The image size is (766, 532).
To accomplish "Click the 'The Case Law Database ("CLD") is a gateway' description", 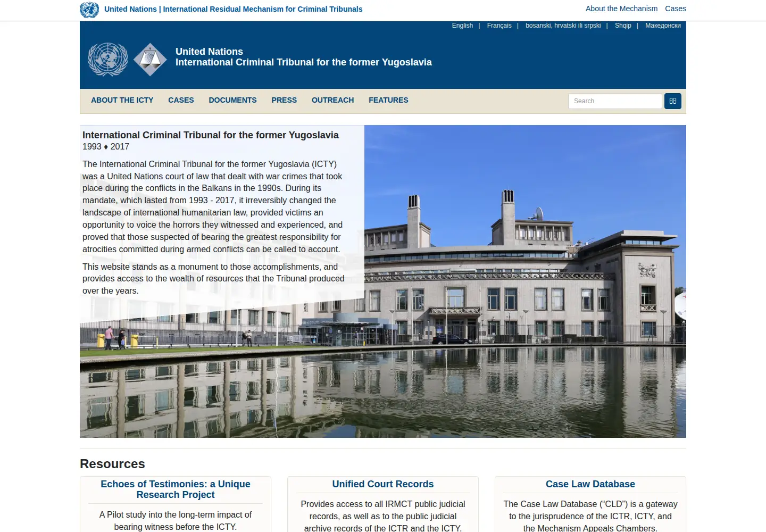I will 590,516.
